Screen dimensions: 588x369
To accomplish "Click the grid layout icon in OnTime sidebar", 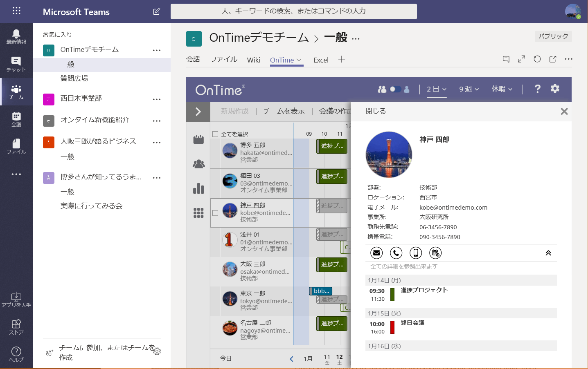I will pyautogui.click(x=198, y=213).
